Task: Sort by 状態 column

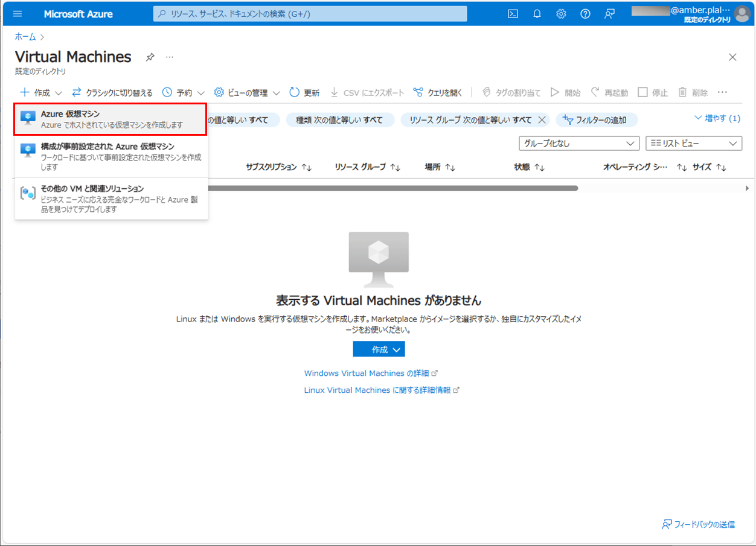Action: click(530, 167)
